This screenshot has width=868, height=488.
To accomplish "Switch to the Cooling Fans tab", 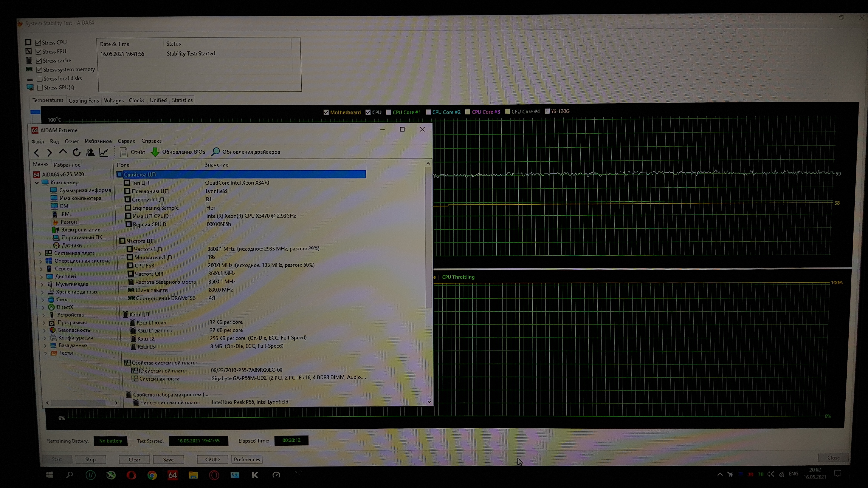I will 84,100.
